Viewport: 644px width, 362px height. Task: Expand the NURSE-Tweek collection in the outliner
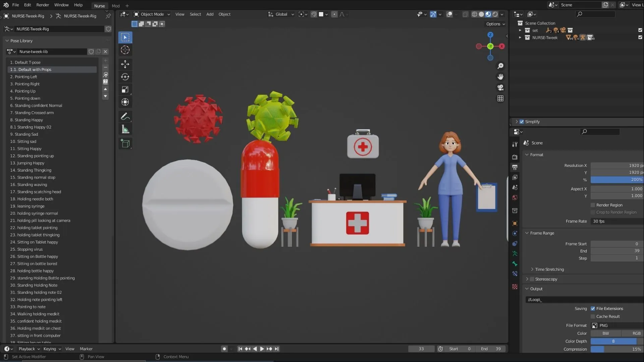pos(520,38)
